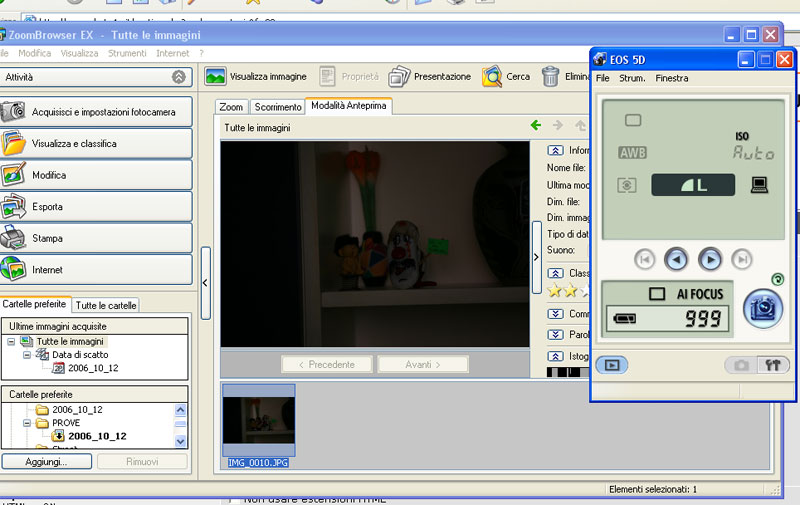Click image quality L indicator in EOS 5D
This screenshot has width=800, height=505.
693,185
